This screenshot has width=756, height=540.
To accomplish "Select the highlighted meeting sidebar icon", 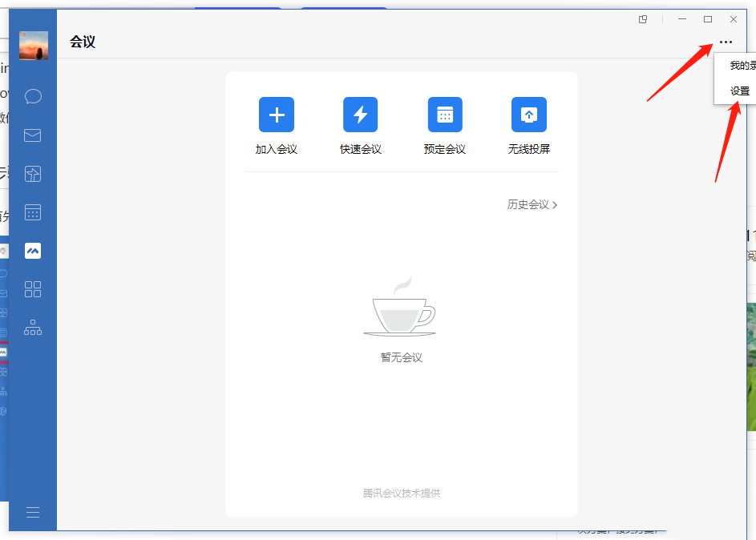I will (x=32, y=250).
